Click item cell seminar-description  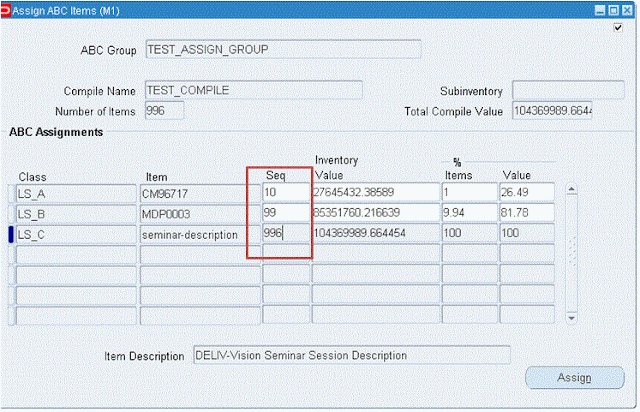(x=200, y=234)
